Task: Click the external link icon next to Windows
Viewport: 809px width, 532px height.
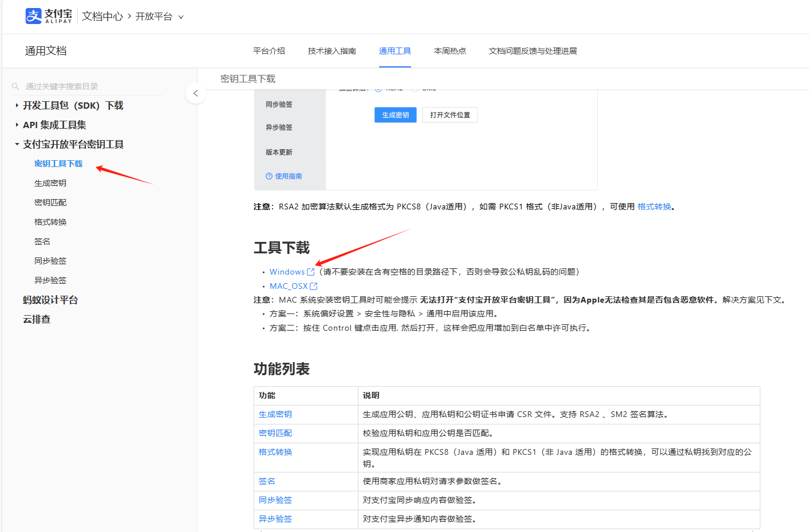Action: coord(311,272)
